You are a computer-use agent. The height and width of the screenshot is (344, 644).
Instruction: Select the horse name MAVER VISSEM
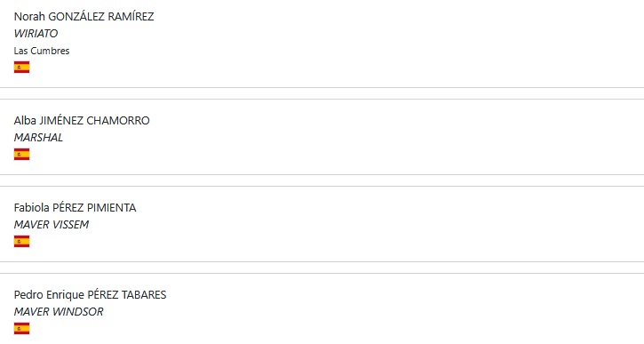(52, 224)
